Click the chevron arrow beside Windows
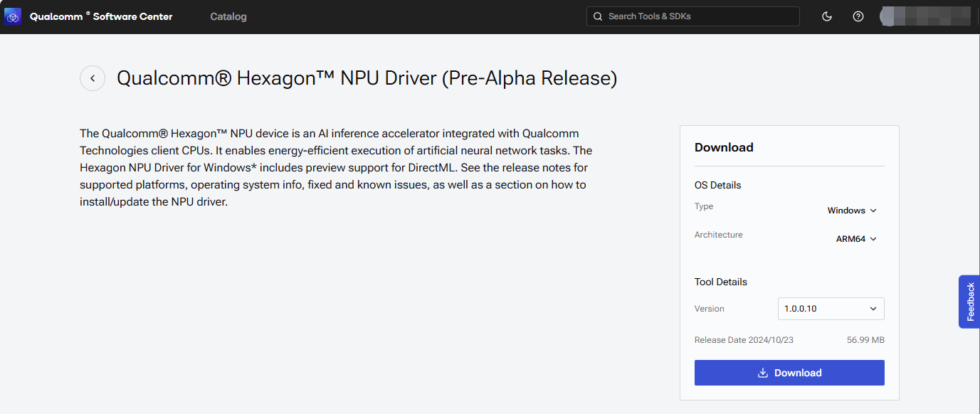 [x=874, y=211]
